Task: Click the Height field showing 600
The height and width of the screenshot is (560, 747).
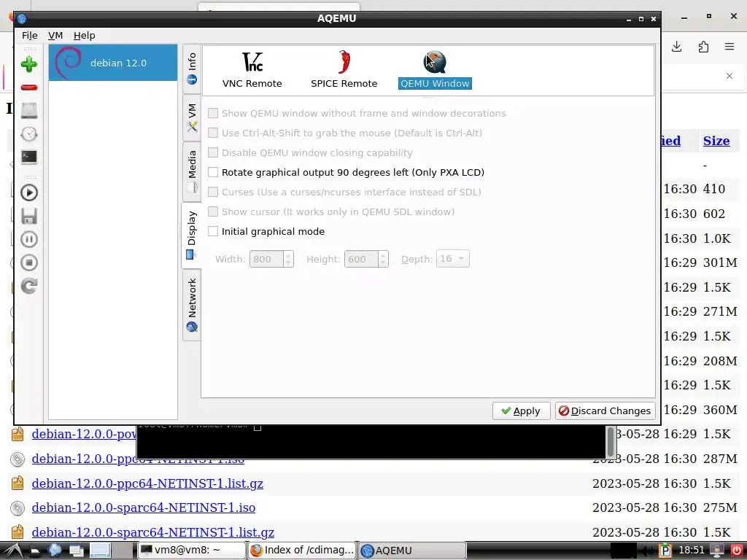Action: (x=361, y=259)
